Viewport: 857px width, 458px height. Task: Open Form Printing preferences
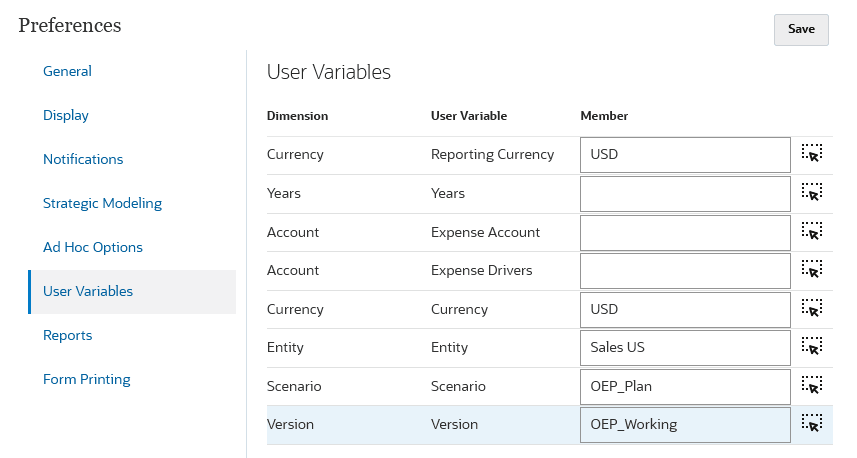coord(87,379)
